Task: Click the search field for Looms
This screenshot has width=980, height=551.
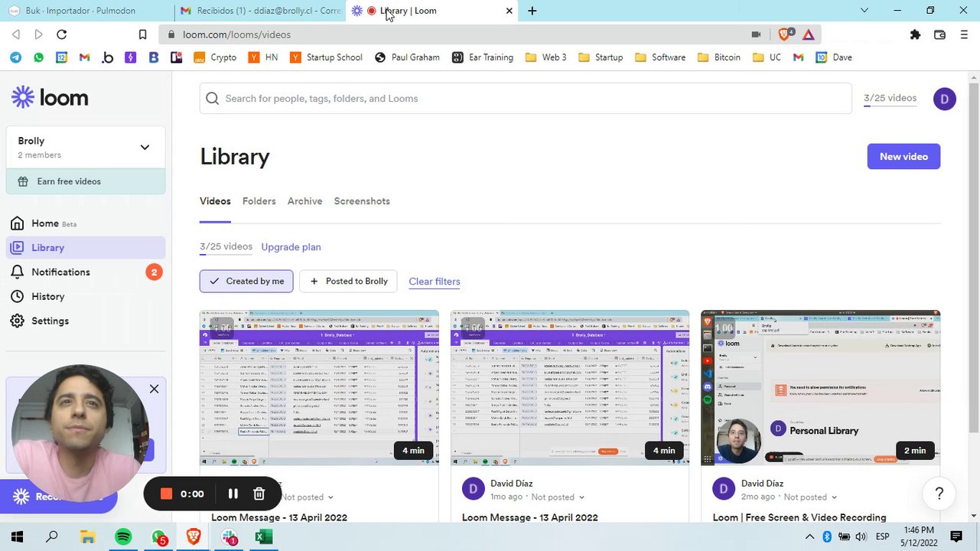Action: (x=526, y=98)
